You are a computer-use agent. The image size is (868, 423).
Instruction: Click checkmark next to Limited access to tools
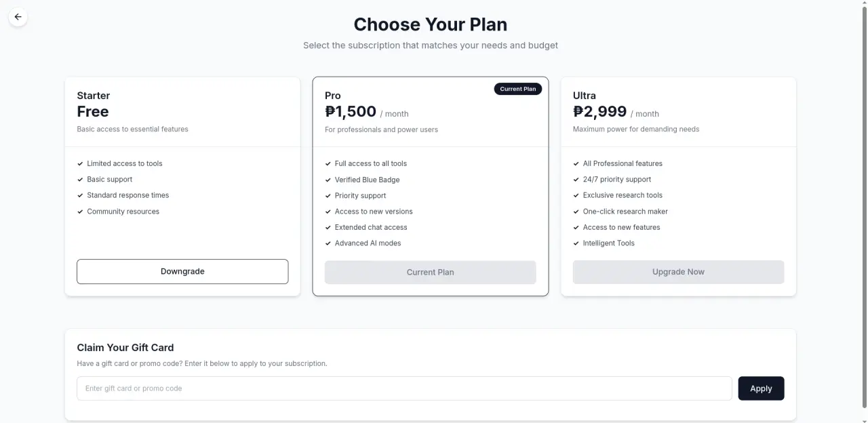[x=80, y=163]
